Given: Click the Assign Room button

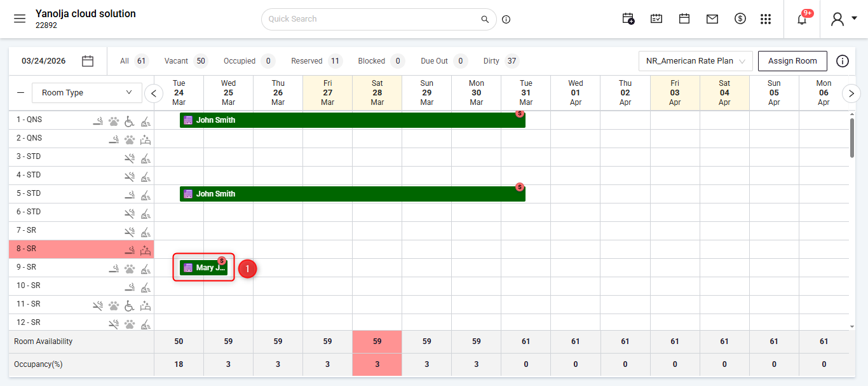Looking at the screenshot, I should (792, 61).
